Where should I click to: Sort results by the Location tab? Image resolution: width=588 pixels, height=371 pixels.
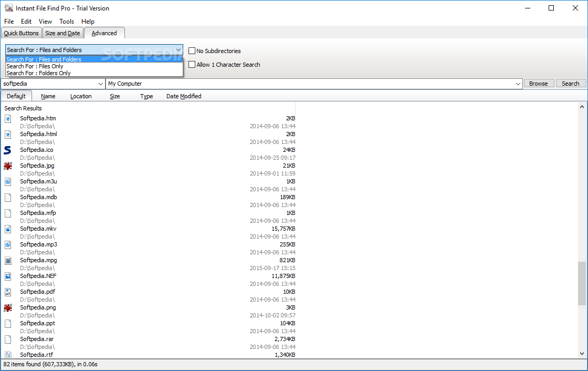coord(81,96)
